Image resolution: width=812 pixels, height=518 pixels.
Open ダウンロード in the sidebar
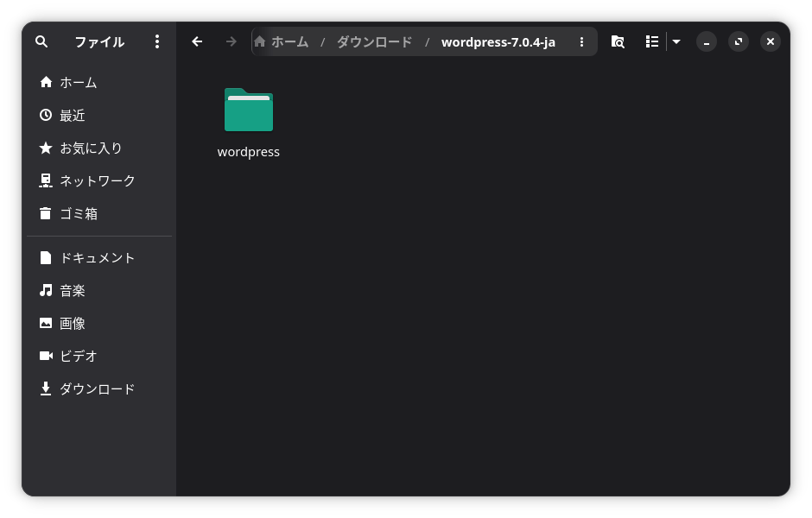(x=99, y=388)
